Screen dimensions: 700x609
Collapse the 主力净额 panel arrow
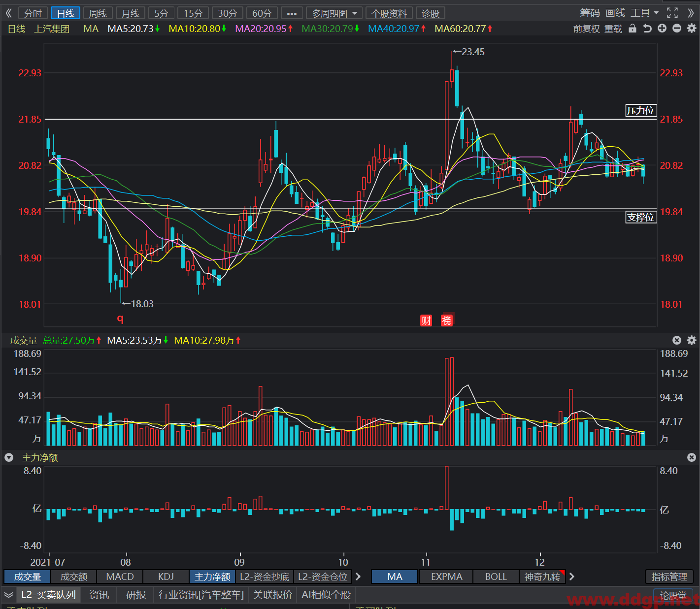9,458
